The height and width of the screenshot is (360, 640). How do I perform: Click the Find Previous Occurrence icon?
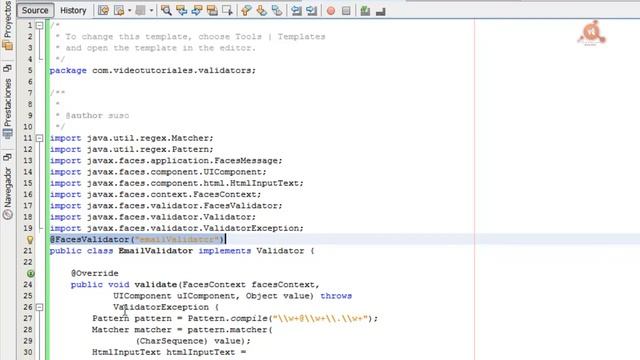pos(182,11)
